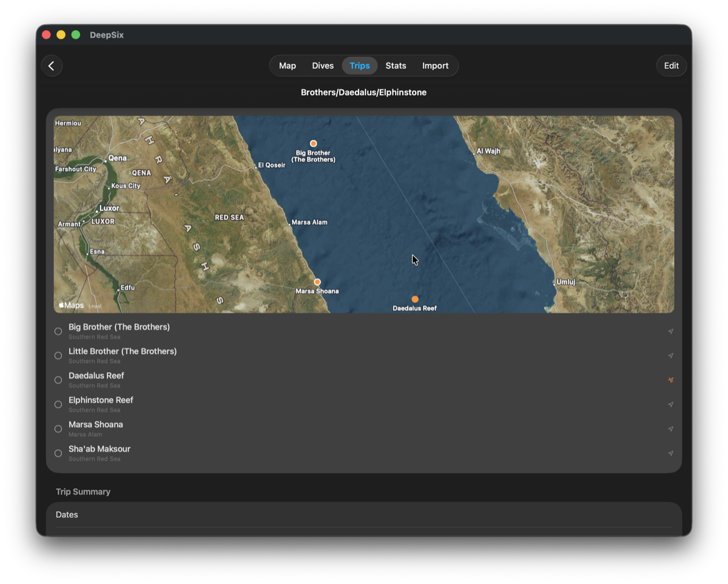Screen dimensions: 728x584
Task: Click the Big Brother (The Brothers) row title
Action: [119, 327]
